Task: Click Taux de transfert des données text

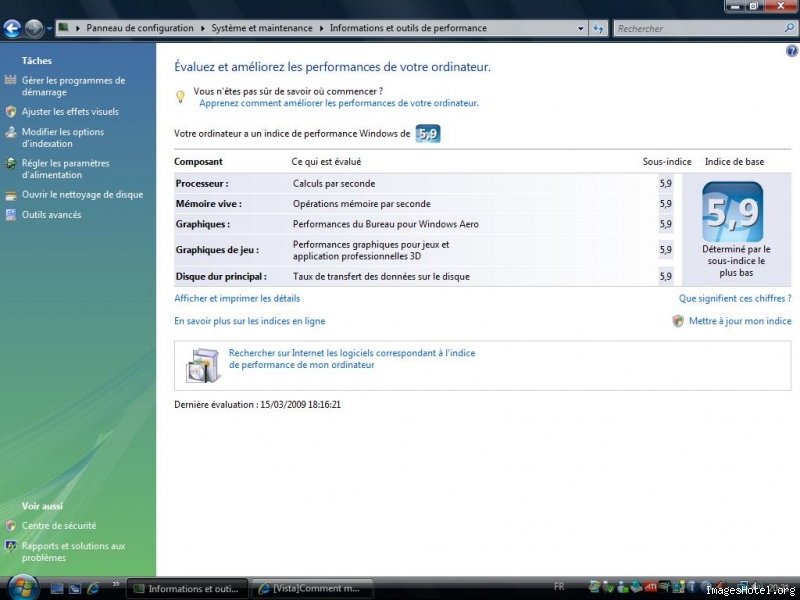Action: [x=381, y=277]
